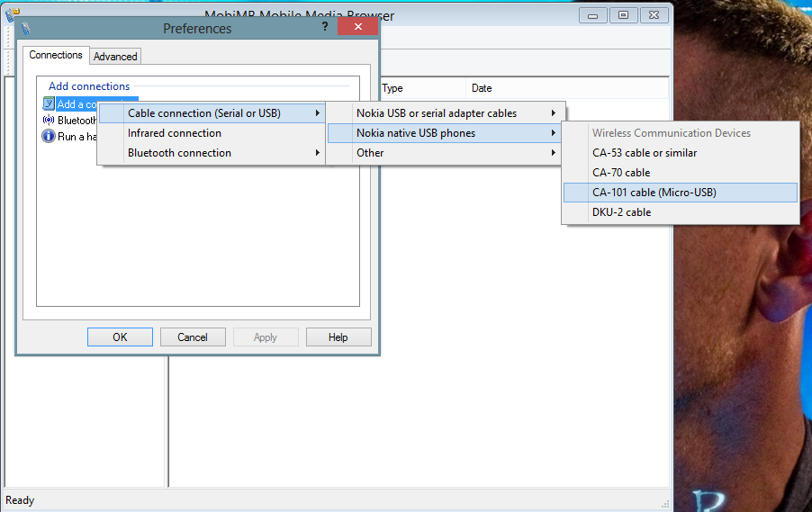Select Nokia native USB phones
This screenshot has width=812, height=512.
(x=444, y=133)
